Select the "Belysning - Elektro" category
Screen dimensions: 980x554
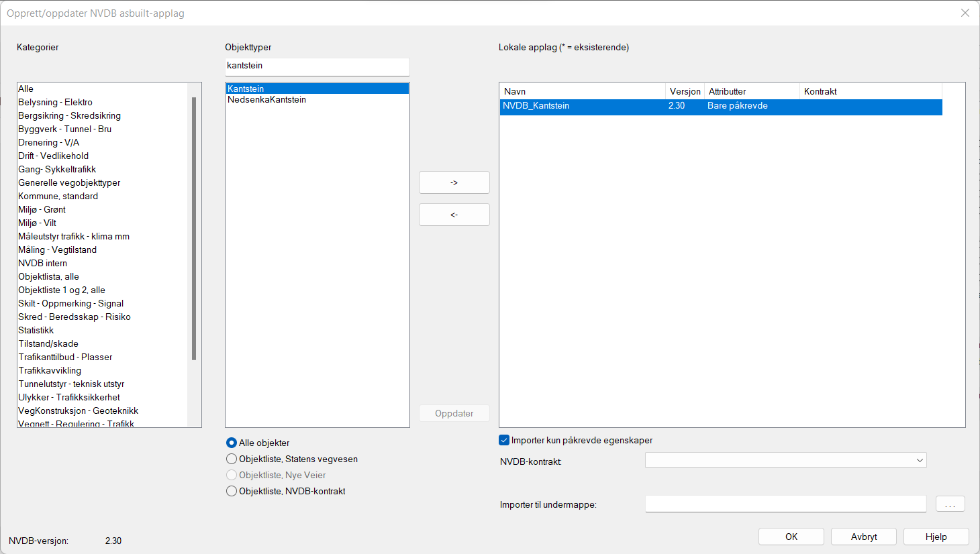pyautogui.click(x=55, y=102)
